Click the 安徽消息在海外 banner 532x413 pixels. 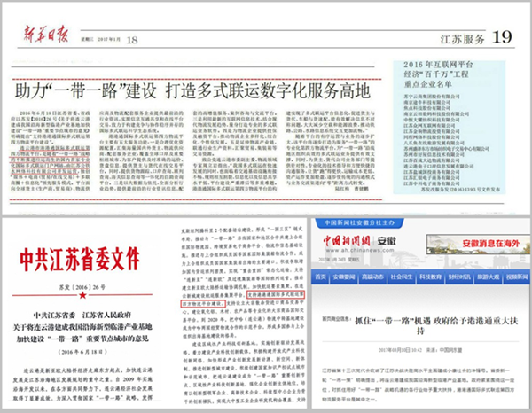point(478,244)
